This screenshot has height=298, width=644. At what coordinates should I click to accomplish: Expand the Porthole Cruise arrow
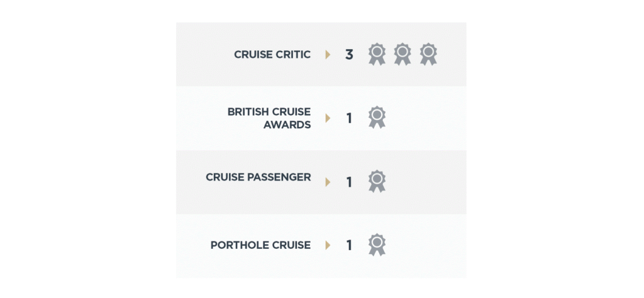point(328,245)
